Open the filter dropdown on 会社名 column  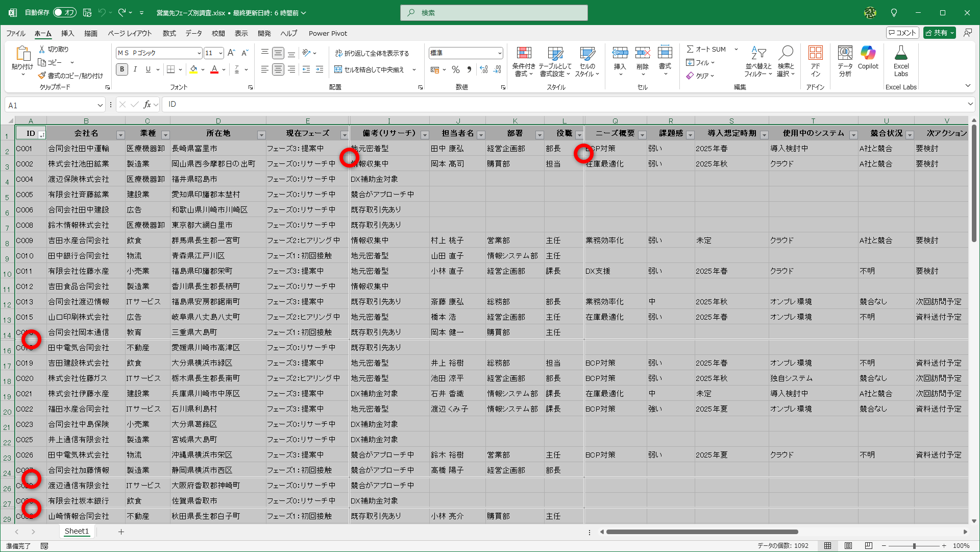tap(121, 134)
